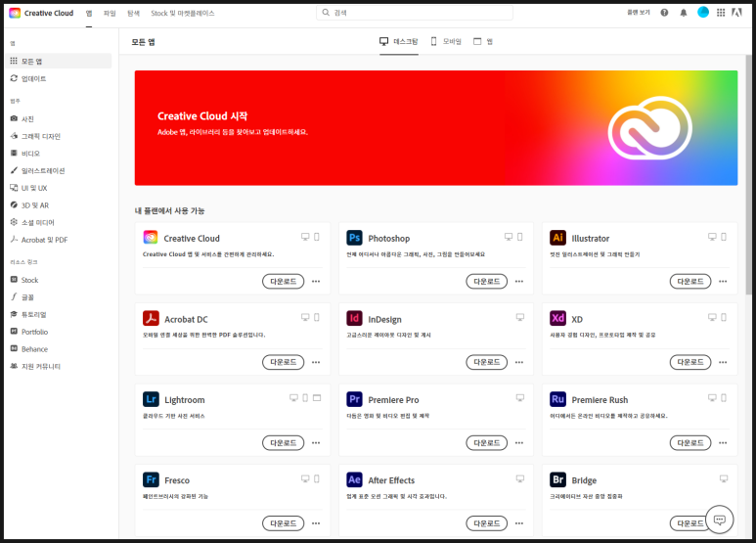Click the Illustrator Ai app icon

(x=557, y=238)
